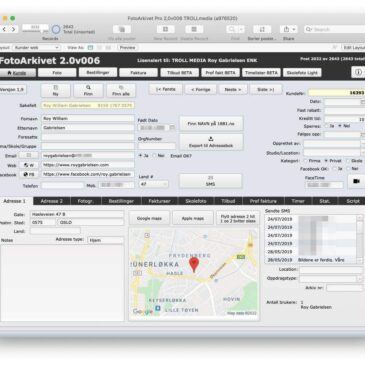Switch to List view icon
Viewport: 365px width, 365px height.
pos(99,48)
